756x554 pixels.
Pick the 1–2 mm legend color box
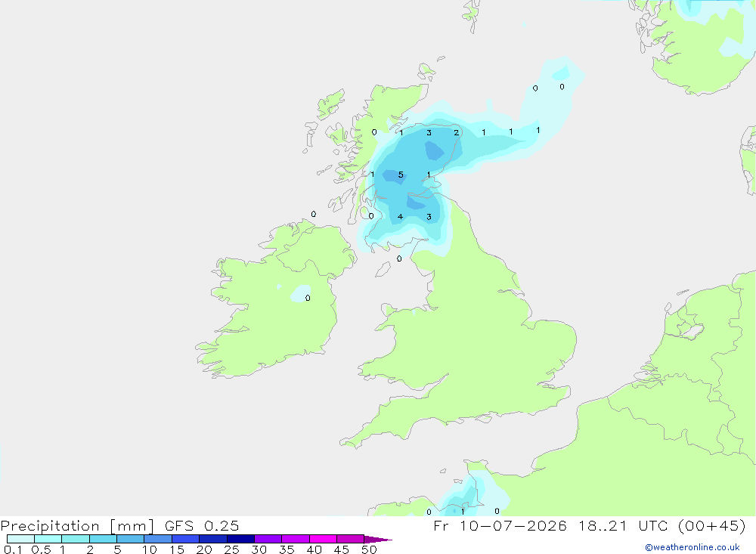76,539
